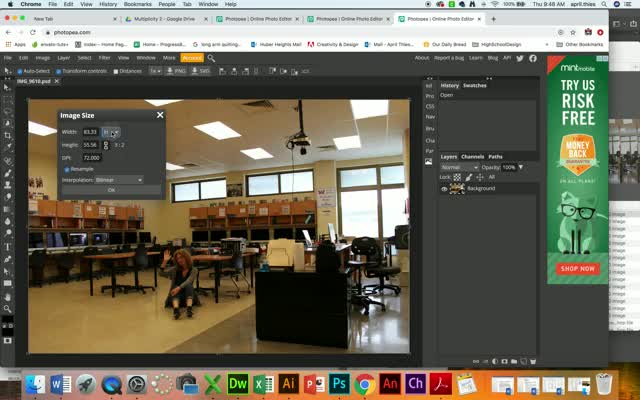Select the Spot Healing Brush tool
The image size is (640, 400).
7,161
